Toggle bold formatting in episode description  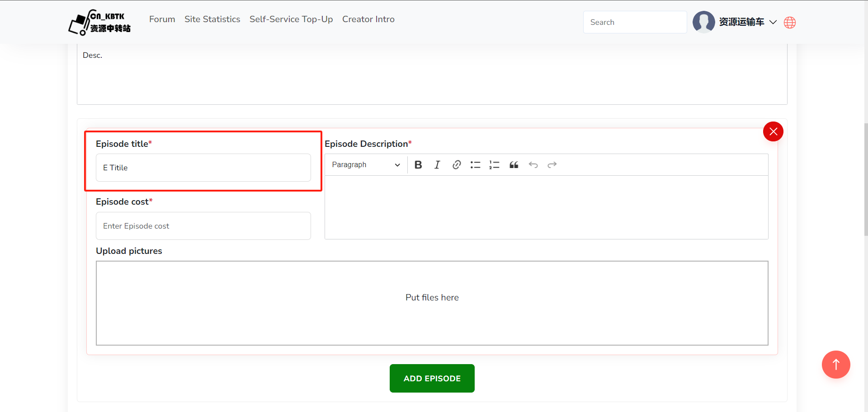point(418,165)
